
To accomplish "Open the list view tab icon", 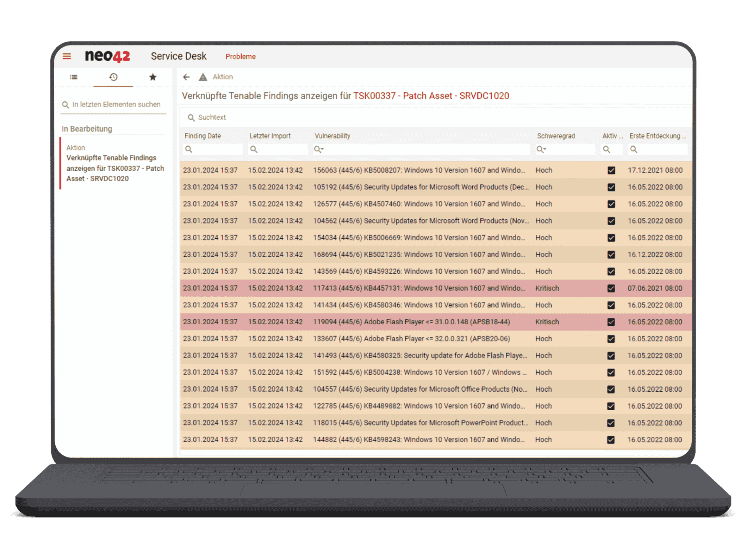I will pos(74,77).
